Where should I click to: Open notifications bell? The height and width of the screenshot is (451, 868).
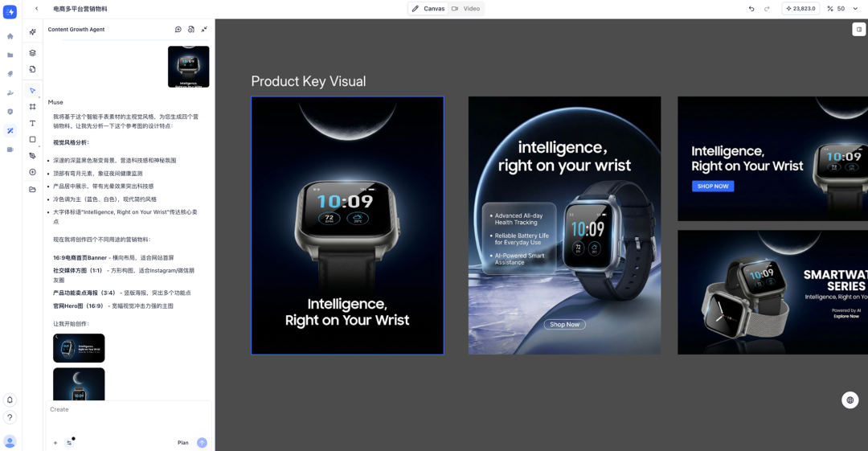click(x=10, y=400)
